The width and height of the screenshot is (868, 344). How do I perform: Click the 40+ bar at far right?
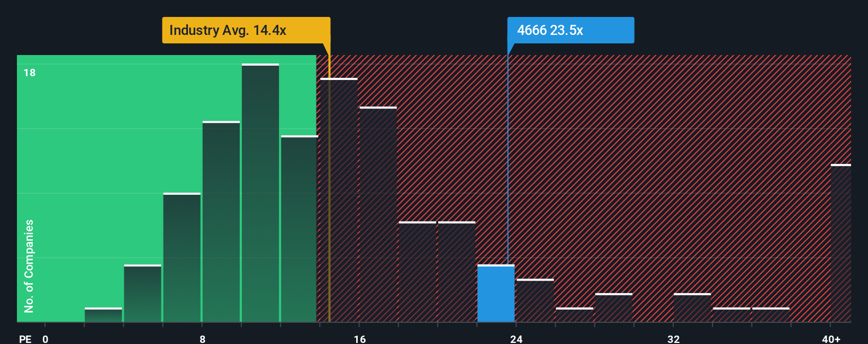(841, 243)
